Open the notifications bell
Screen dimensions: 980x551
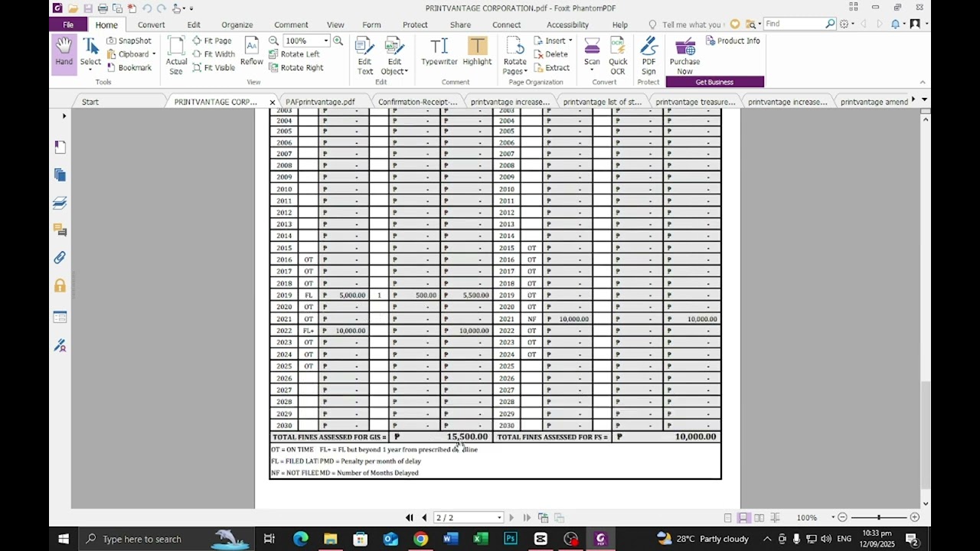tap(896, 24)
